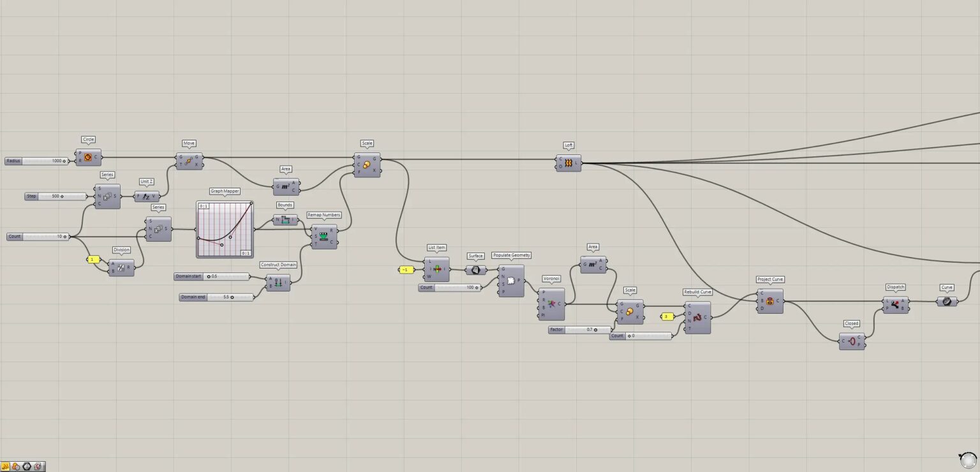The image size is (980, 472).
Task: Select the Voronoi component icon
Action: click(x=551, y=304)
